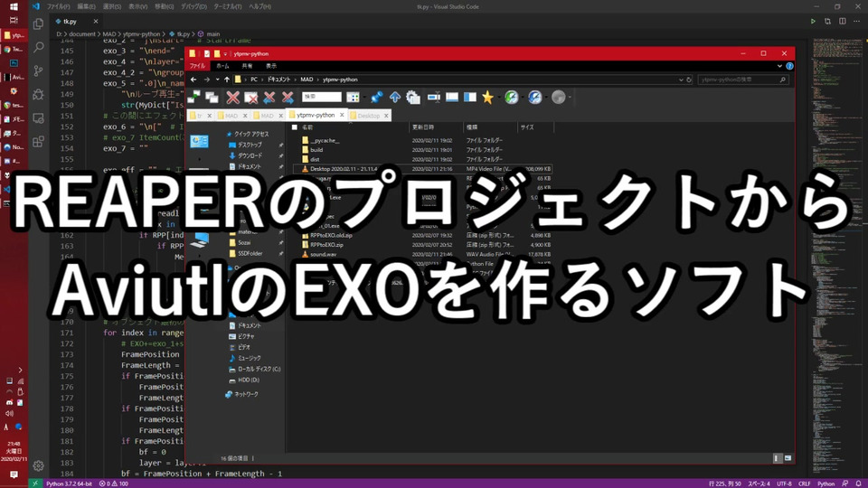Click the blue up-arrow toolbar icon
This screenshot has height=488, width=868.
click(395, 98)
